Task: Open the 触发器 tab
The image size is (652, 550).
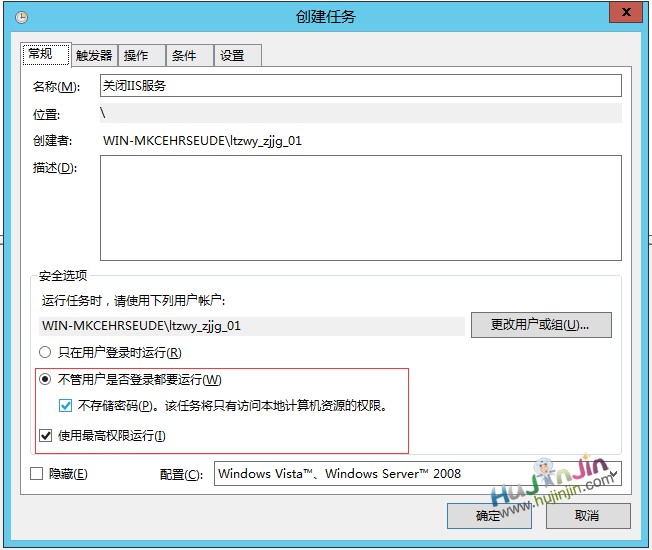Action: 94,55
